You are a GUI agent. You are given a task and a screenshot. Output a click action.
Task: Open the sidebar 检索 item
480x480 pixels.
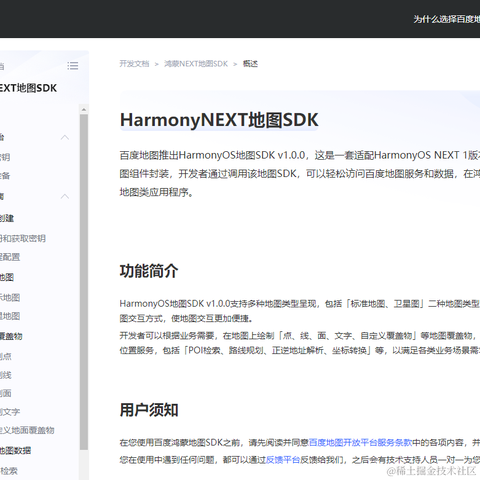tap(9, 471)
